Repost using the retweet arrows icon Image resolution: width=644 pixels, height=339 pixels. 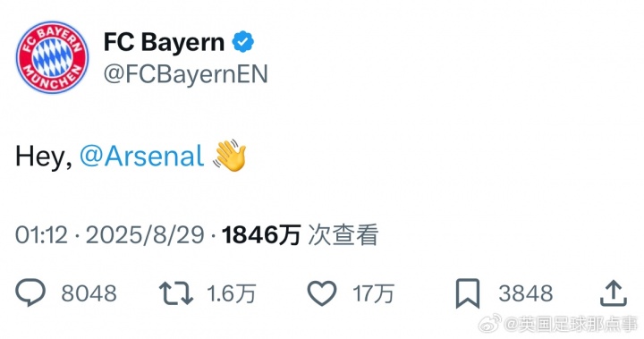(176, 293)
